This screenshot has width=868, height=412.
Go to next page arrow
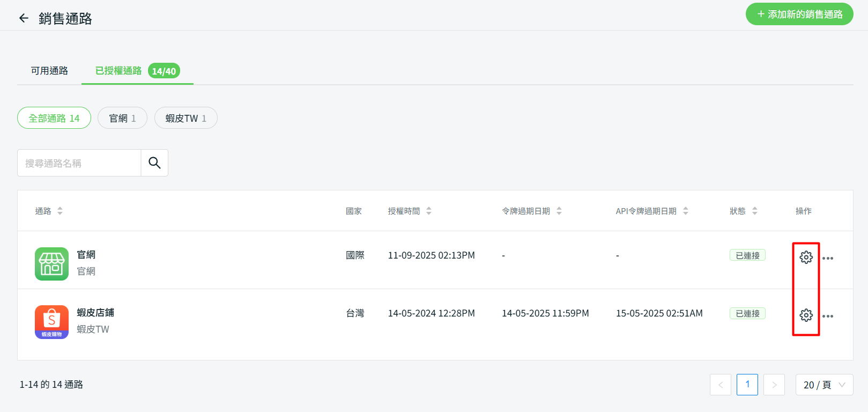774,385
